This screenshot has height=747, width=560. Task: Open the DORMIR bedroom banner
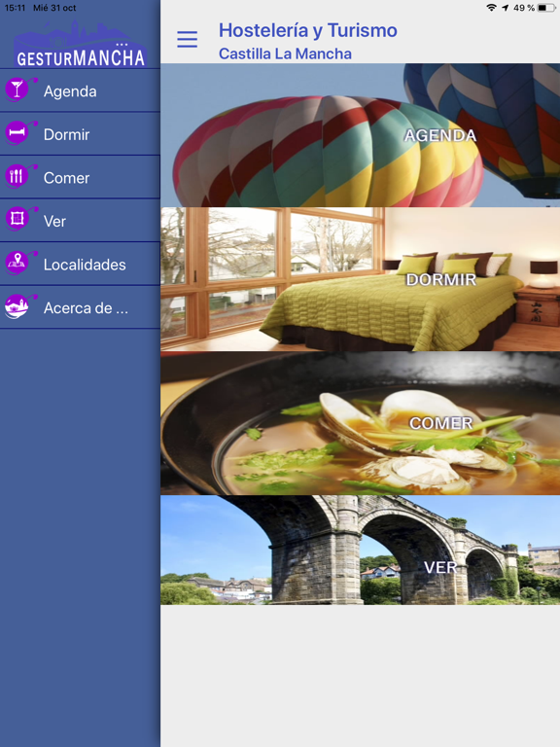coord(360,279)
